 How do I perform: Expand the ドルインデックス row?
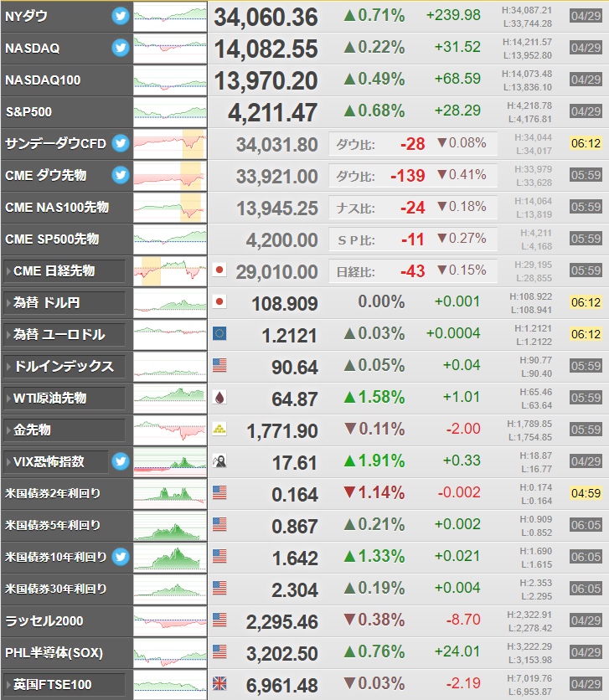65,367
